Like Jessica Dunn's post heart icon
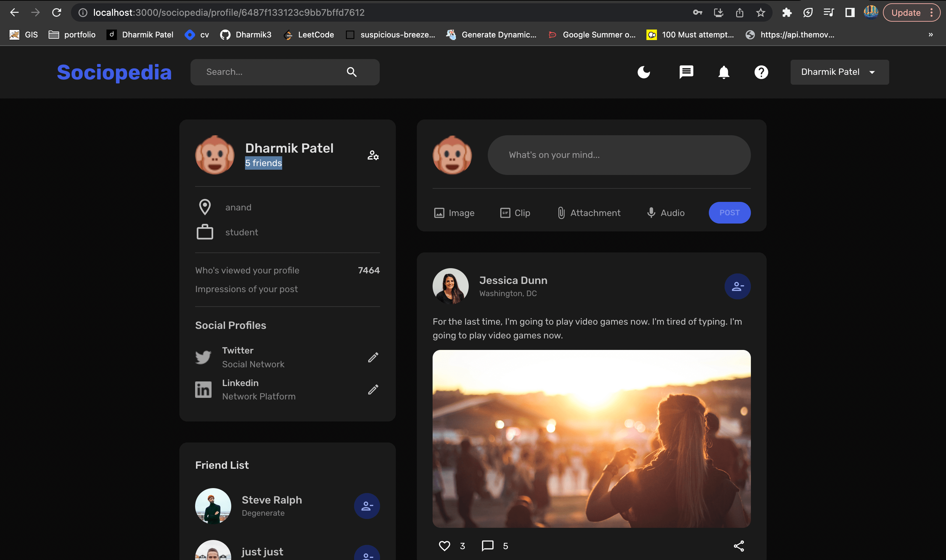Screen dimensions: 946x560 tap(444, 546)
